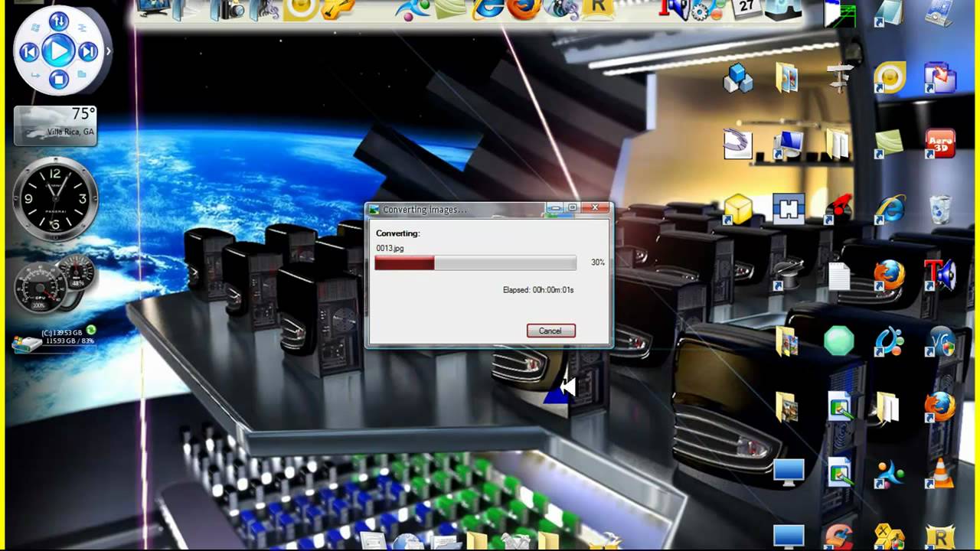Screen dimensions: 980x551
Task: Click the 30% progress percentage label
Action: (x=598, y=262)
